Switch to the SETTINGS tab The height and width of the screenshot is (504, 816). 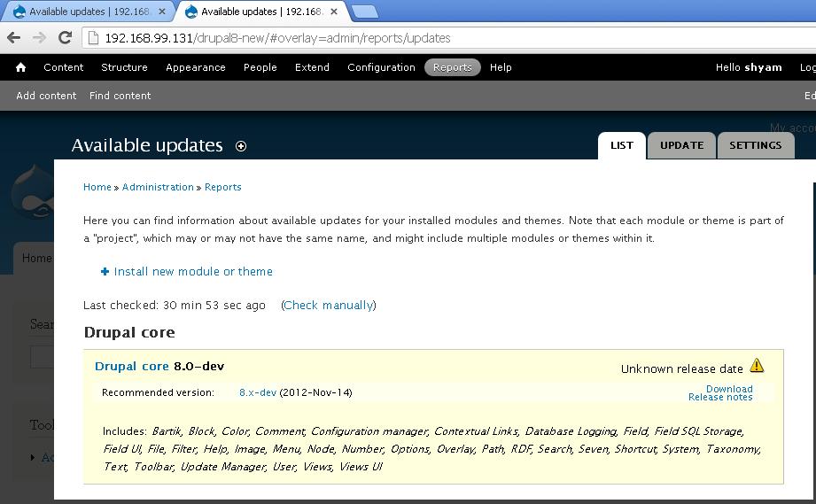tap(756, 145)
